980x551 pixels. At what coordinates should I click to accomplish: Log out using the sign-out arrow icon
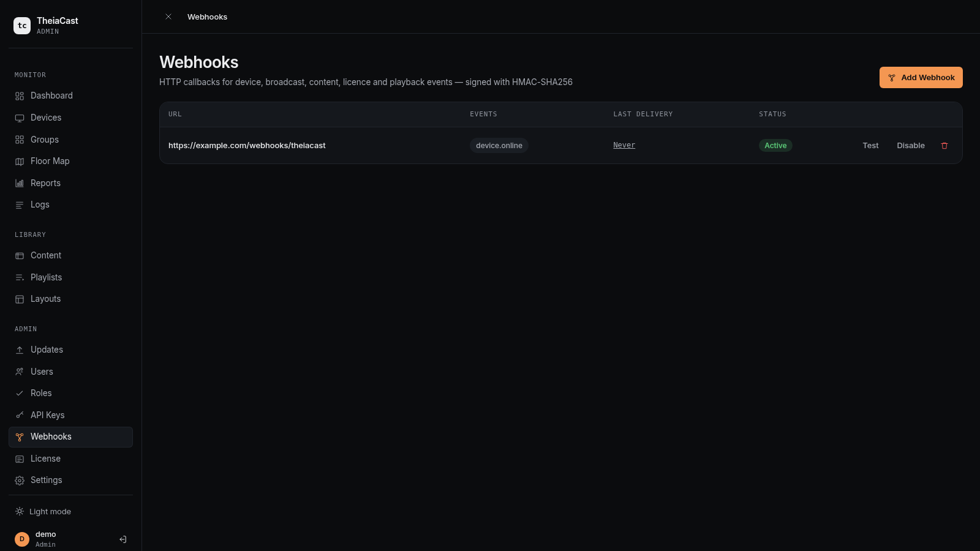(123, 539)
